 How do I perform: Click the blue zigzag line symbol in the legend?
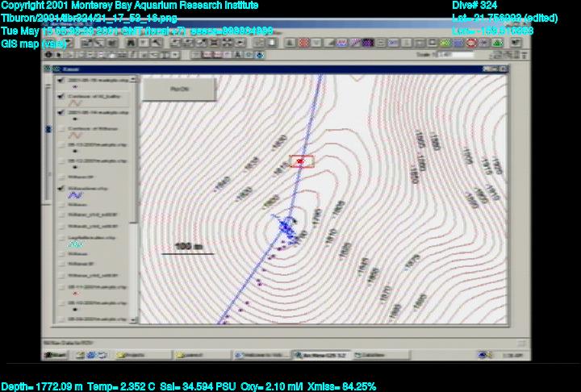pyautogui.click(x=75, y=195)
